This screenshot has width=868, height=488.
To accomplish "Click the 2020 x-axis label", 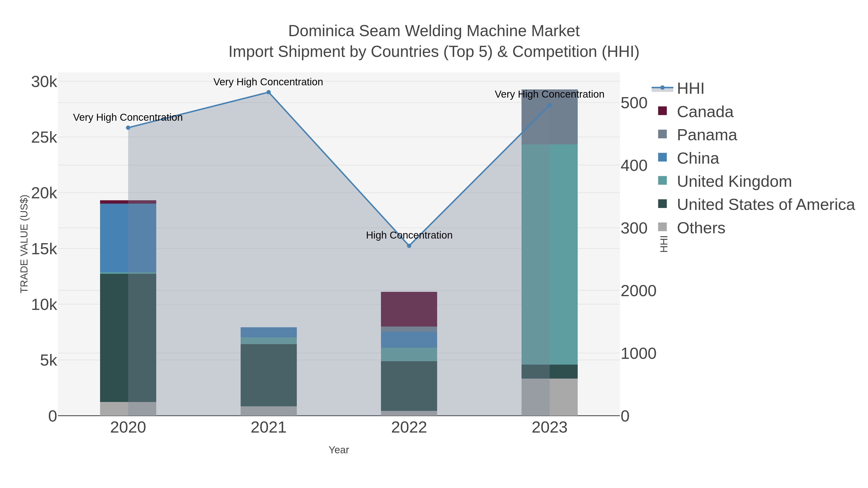I will (128, 428).
